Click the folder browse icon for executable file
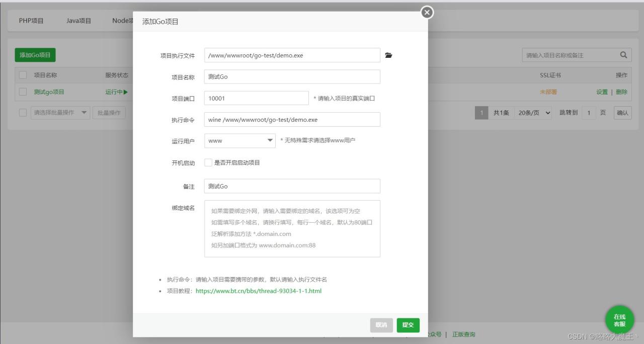 pyautogui.click(x=388, y=55)
